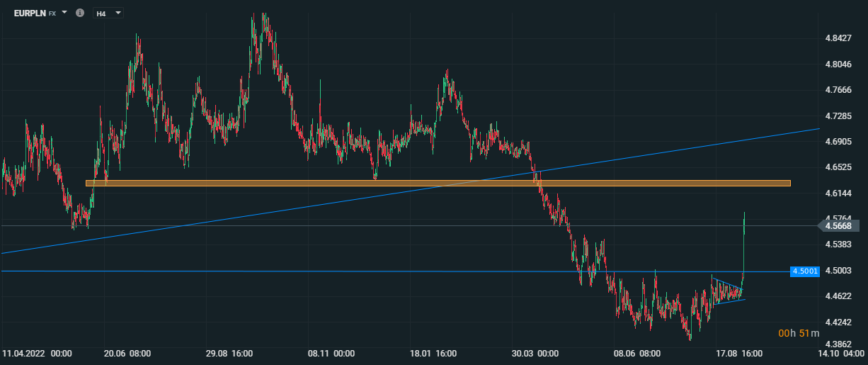Image resolution: width=868 pixels, height=365 pixels.
Task: Click the 4.6905 price axis value
Action: click(x=838, y=142)
